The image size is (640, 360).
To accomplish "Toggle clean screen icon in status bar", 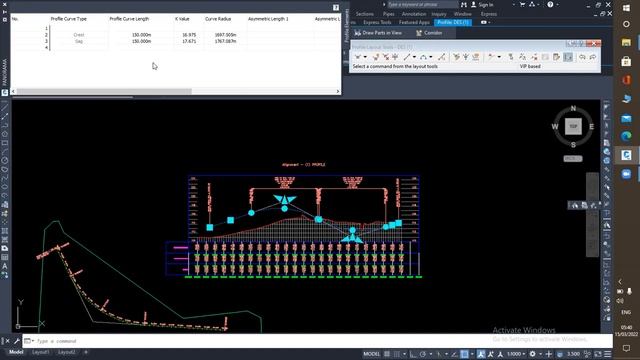I will [x=598, y=354].
